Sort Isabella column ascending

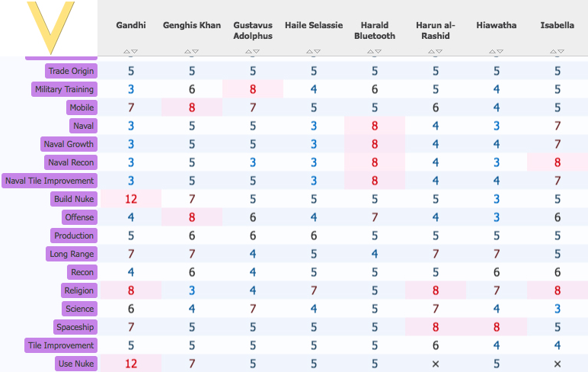pyautogui.click(x=553, y=51)
